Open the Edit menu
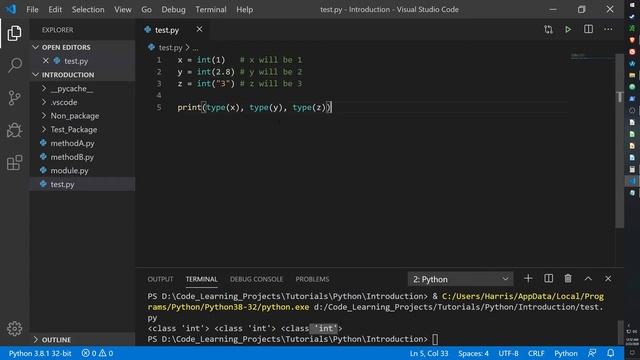The width and height of the screenshot is (640, 360). (55, 9)
